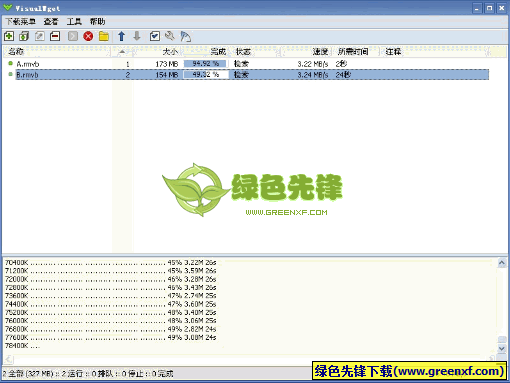Click the log panel scroll-up arrow
The height and width of the screenshot is (383, 510).
click(502, 263)
